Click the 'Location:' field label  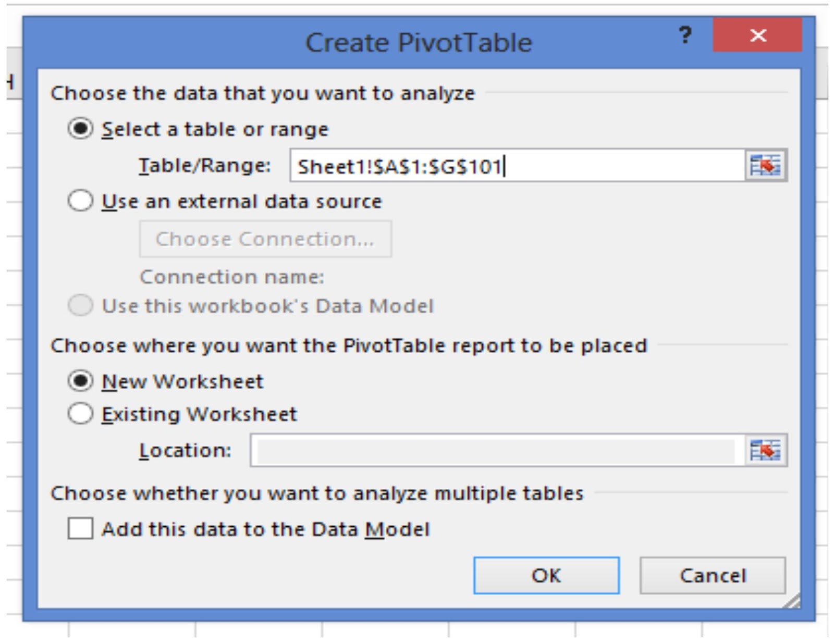pyautogui.click(x=185, y=451)
